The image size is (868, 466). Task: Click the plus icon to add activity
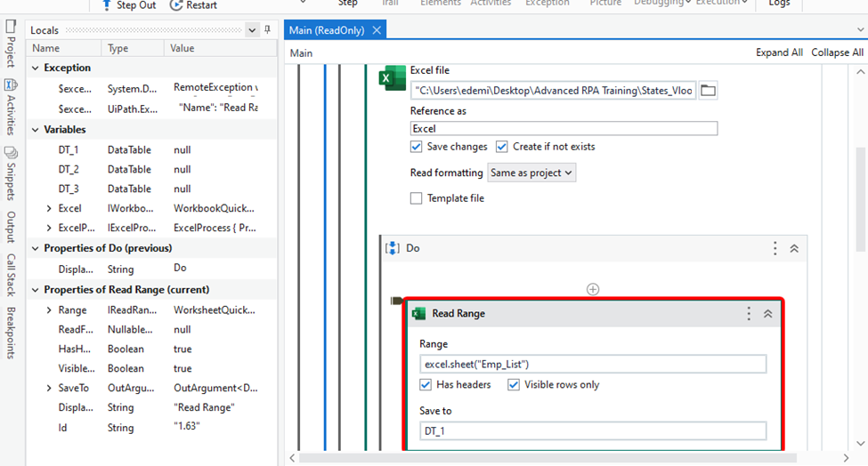coord(592,289)
